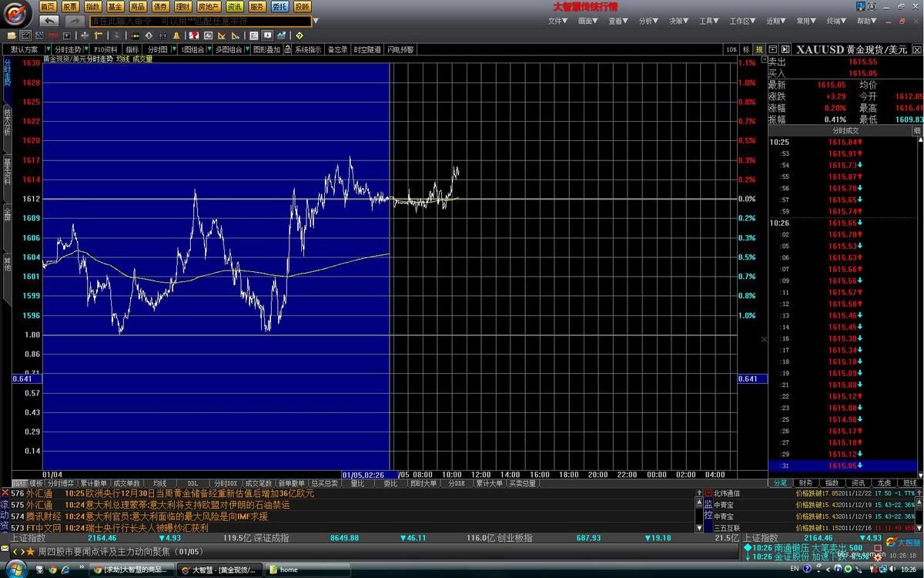Toggle the 10% scale button
Image resolution: width=924 pixels, height=578 pixels.
point(731,49)
